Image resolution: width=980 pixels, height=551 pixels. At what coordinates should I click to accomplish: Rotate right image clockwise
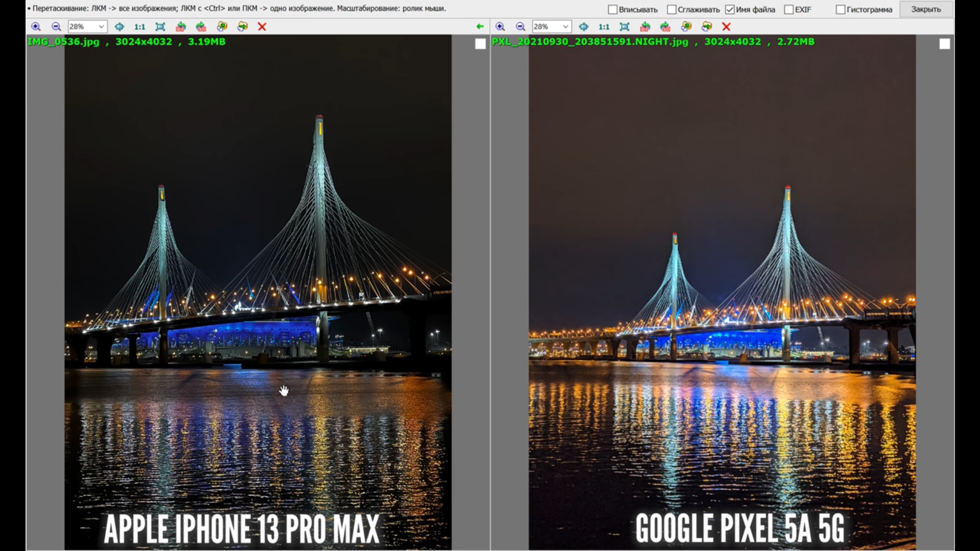click(665, 27)
